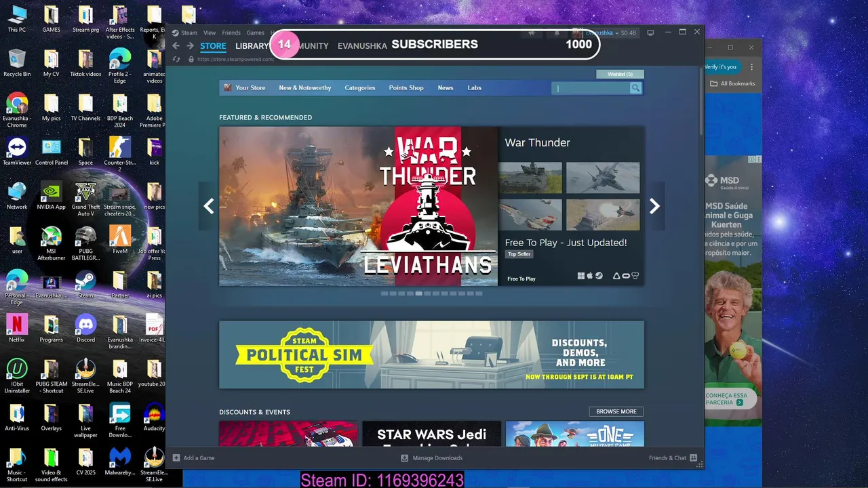Open Counter-Strike 2 desktop shortcut

(120, 155)
